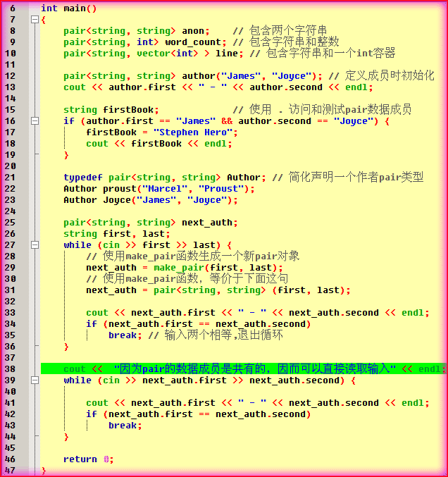Click the 'line' variable on line 10

tap(227, 54)
